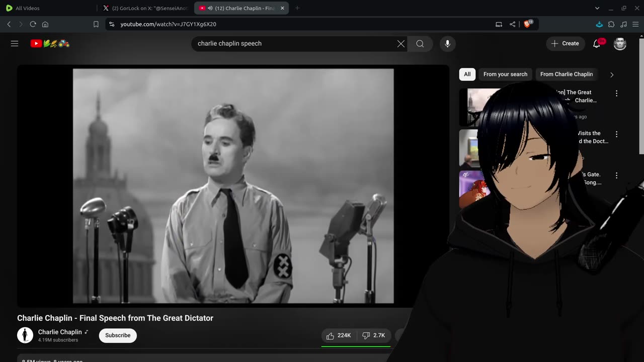Close the Charlie Chaplin YouTube tab

(x=282, y=8)
